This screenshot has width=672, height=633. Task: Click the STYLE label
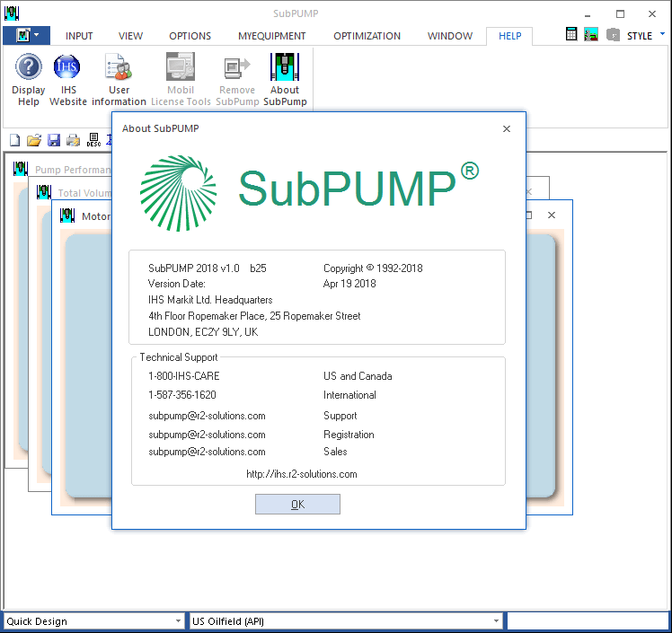[x=640, y=36]
